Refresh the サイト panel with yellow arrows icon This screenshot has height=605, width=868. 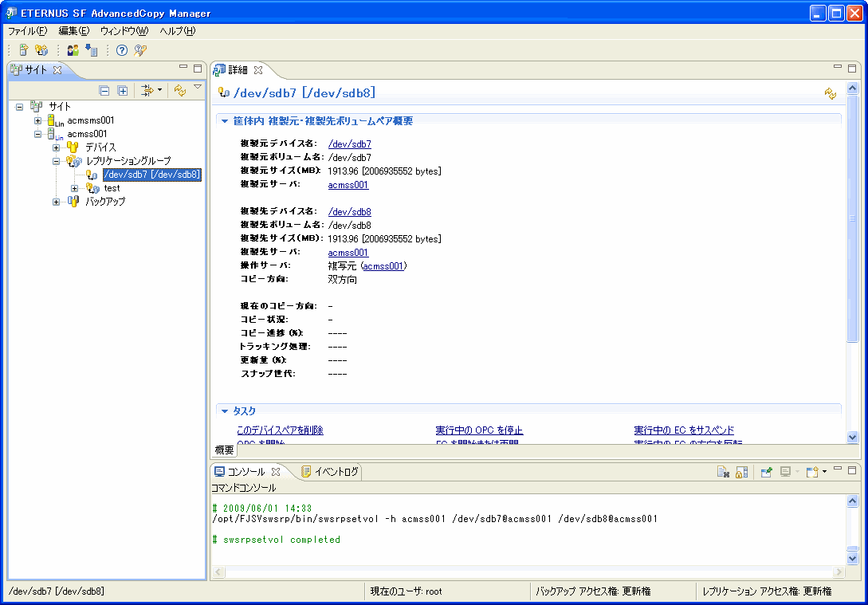(x=179, y=90)
